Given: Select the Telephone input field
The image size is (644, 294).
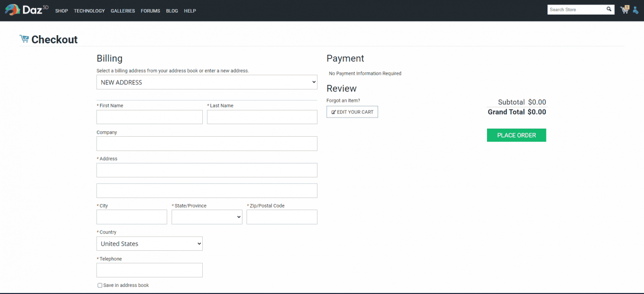Looking at the screenshot, I should pyautogui.click(x=149, y=270).
